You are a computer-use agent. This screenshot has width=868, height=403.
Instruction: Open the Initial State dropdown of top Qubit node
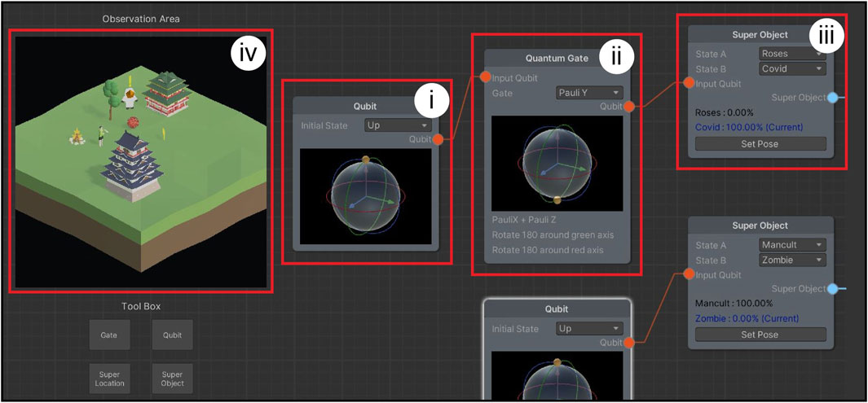(x=398, y=125)
